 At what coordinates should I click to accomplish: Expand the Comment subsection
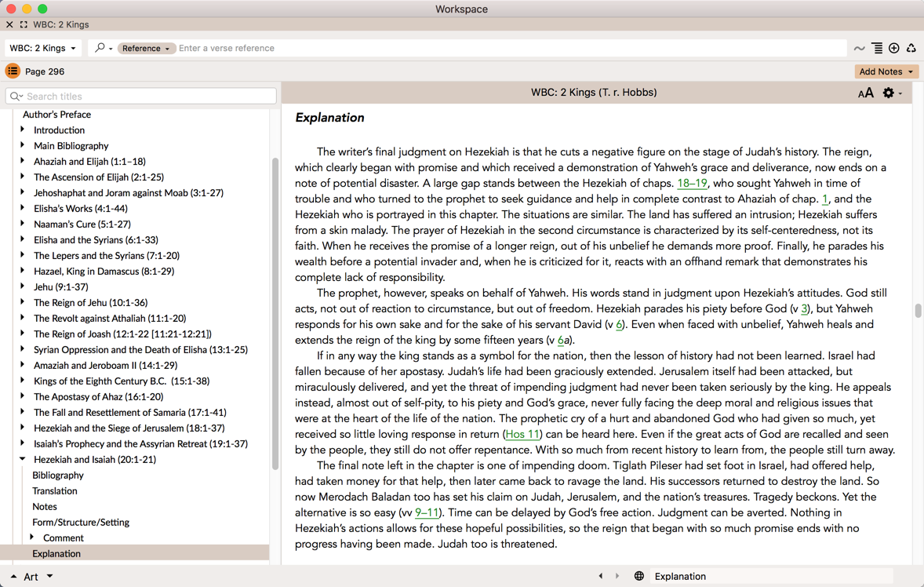32,538
